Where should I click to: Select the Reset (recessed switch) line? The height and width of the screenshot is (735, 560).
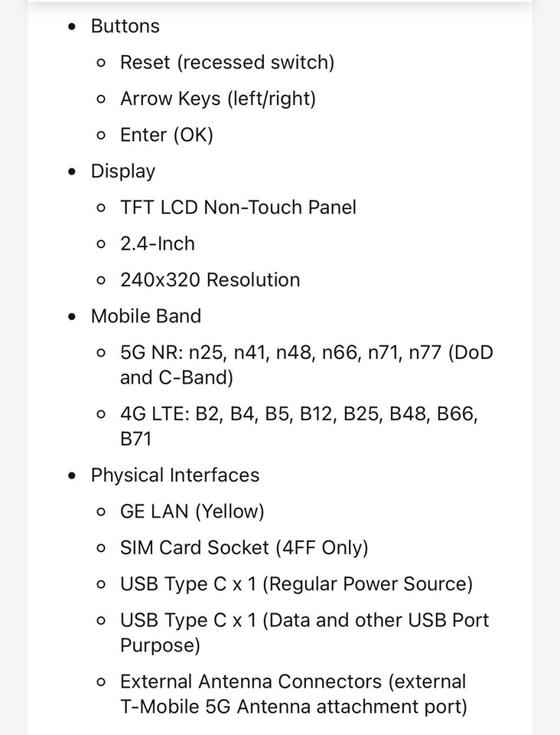[227, 62]
